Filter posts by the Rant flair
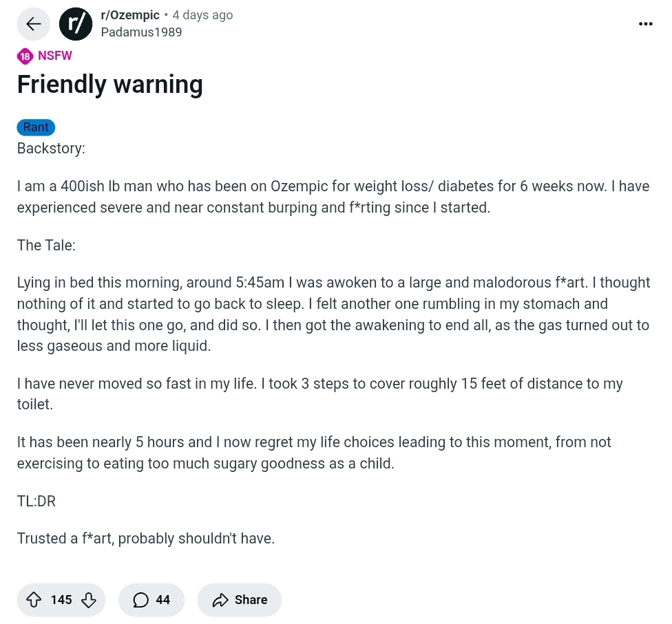Image resolution: width=672 pixels, height=624 pixels. 36,127
